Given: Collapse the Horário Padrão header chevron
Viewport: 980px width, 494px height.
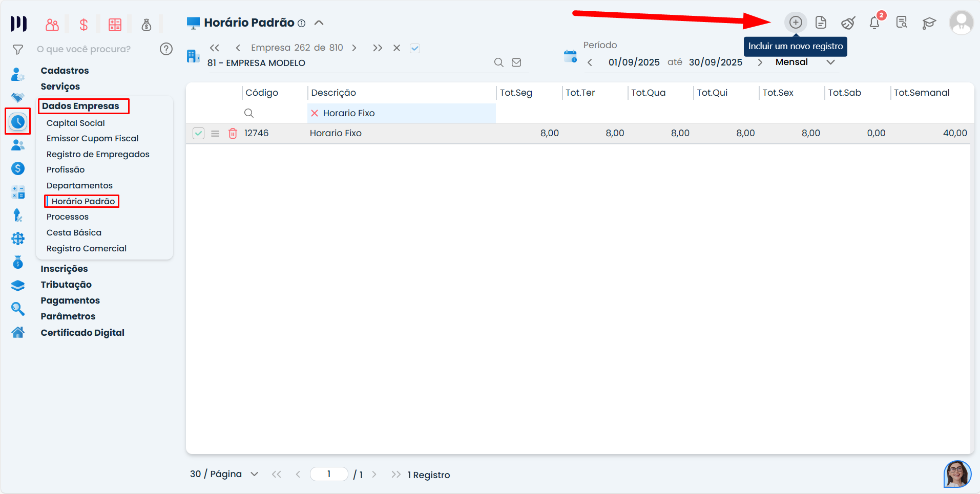Looking at the screenshot, I should click(x=319, y=23).
